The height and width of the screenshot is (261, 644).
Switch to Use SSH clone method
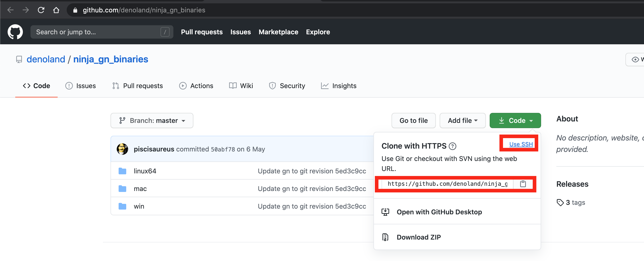[520, 144]
